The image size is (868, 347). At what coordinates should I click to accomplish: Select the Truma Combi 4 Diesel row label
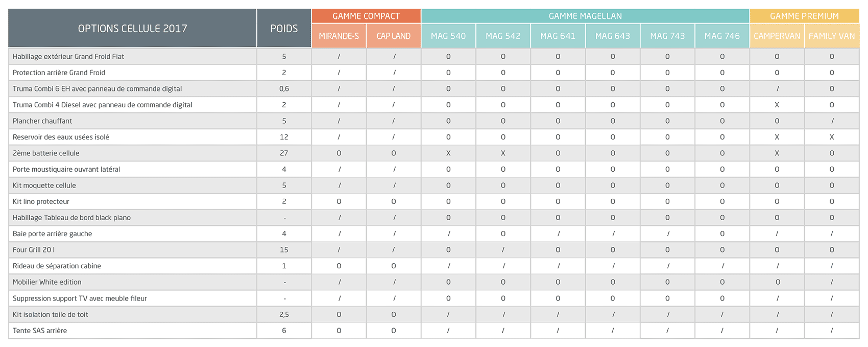(x=103, y=105)
